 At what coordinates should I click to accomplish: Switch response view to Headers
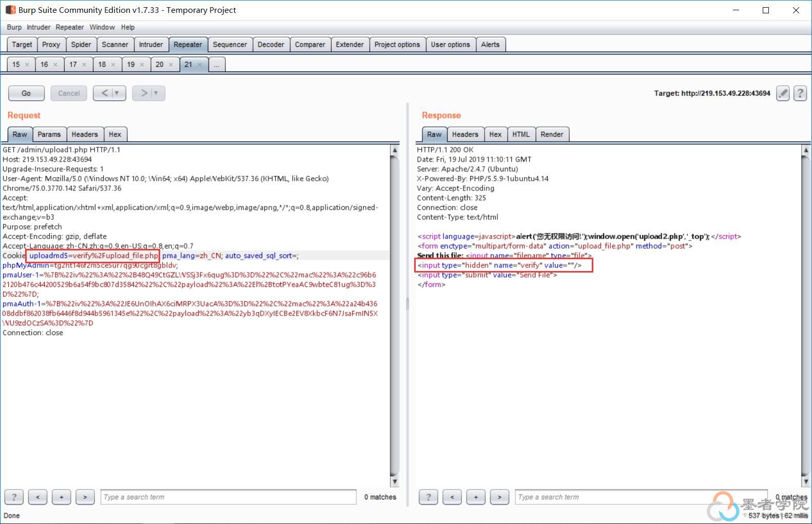tap(465, 134)
